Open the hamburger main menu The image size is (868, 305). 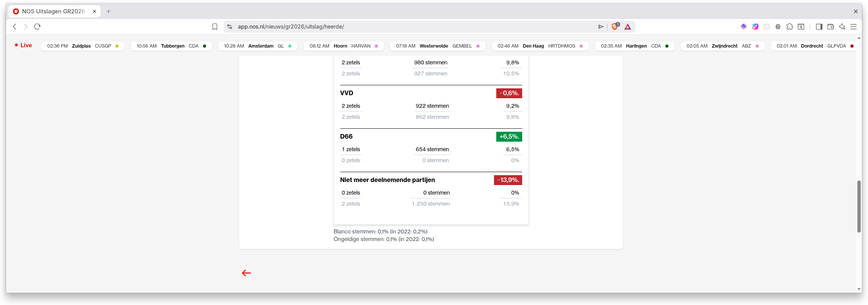pos(854,27)
